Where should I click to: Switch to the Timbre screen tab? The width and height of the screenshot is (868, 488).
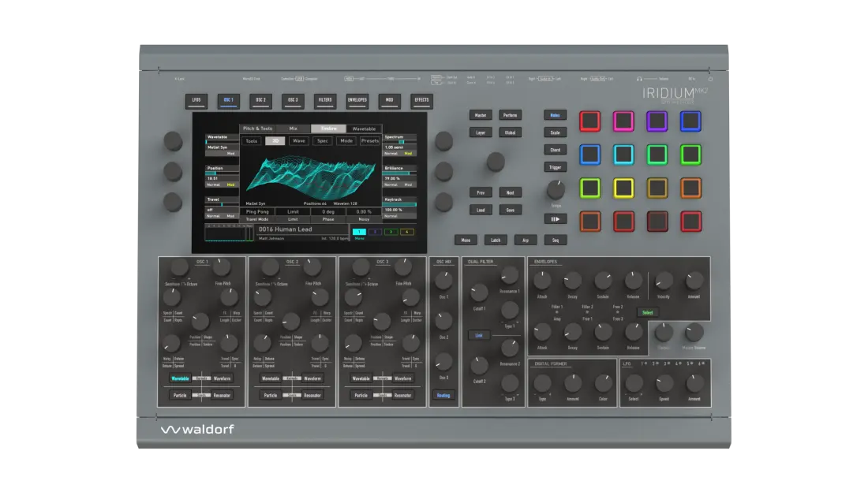[328, 129]
